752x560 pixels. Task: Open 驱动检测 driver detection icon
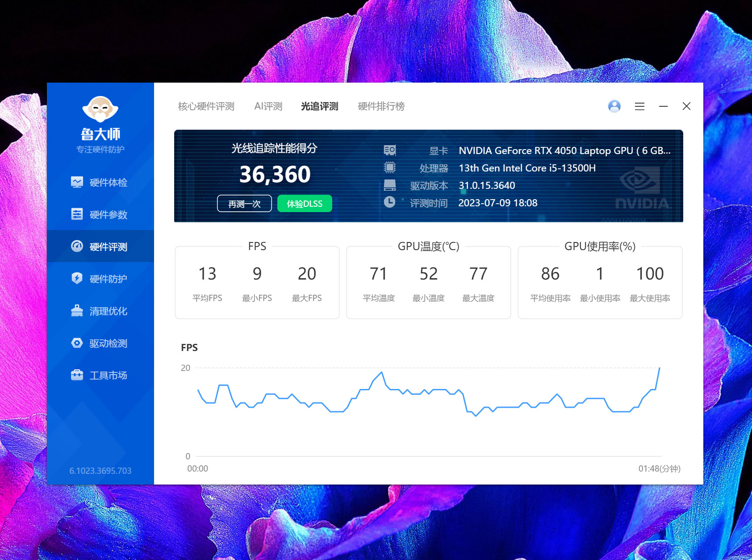click(77, 343)
